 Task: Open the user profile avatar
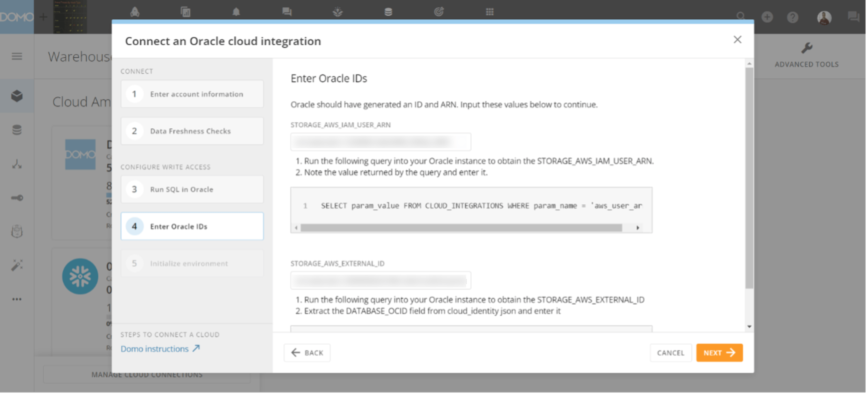[824, 18]
